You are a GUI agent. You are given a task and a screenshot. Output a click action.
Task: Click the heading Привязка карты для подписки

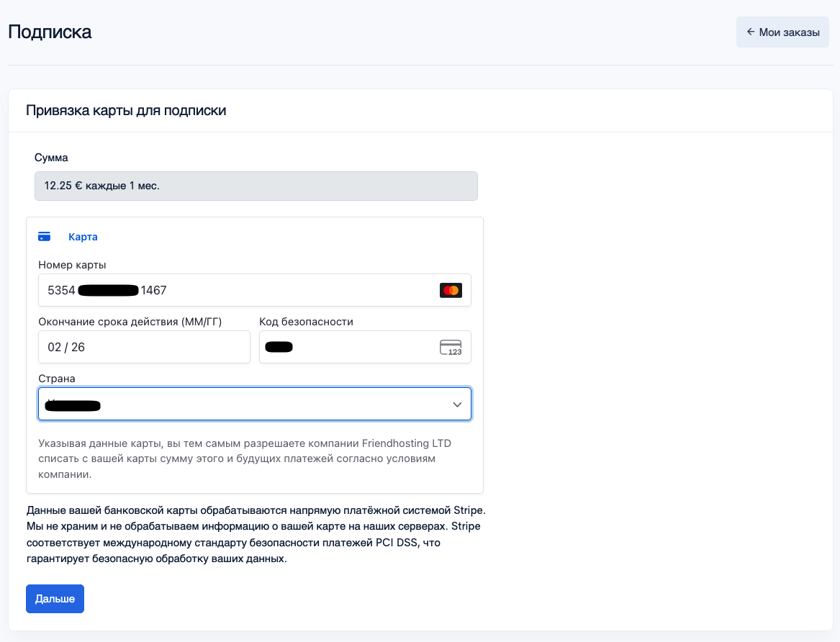pyautogui.click(x=126, y=110)
